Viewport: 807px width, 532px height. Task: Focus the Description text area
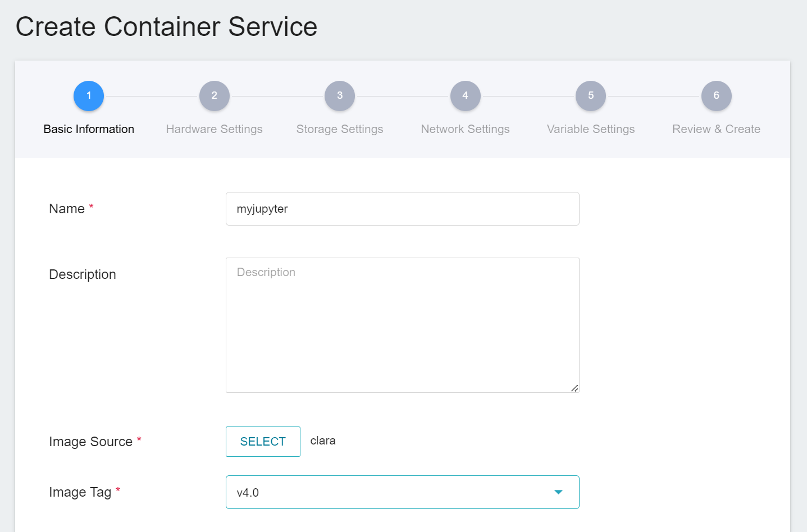click(402, 325)
